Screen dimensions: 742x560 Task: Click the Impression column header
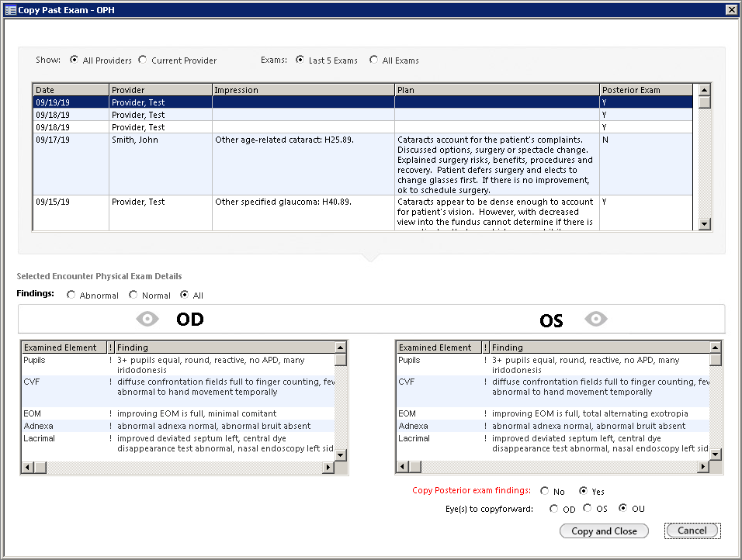303,90
